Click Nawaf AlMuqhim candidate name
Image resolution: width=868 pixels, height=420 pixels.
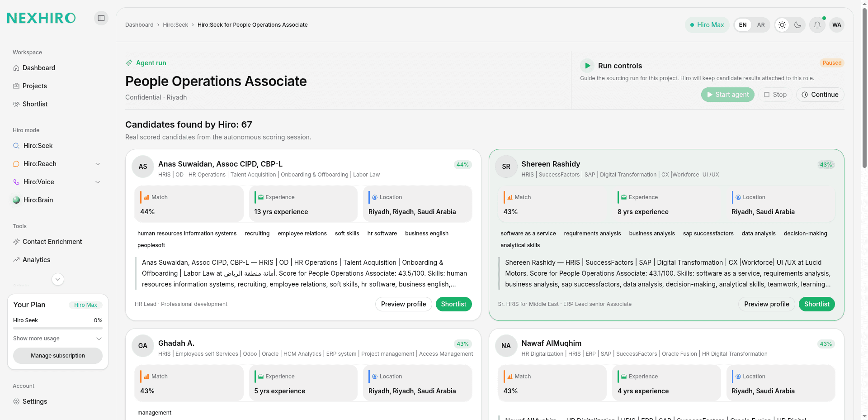point(551,343)
